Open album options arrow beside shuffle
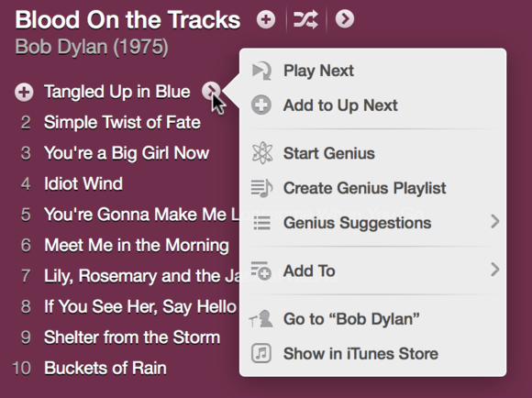This screenshot has height=398, width=532. click(x=345, y=19)
